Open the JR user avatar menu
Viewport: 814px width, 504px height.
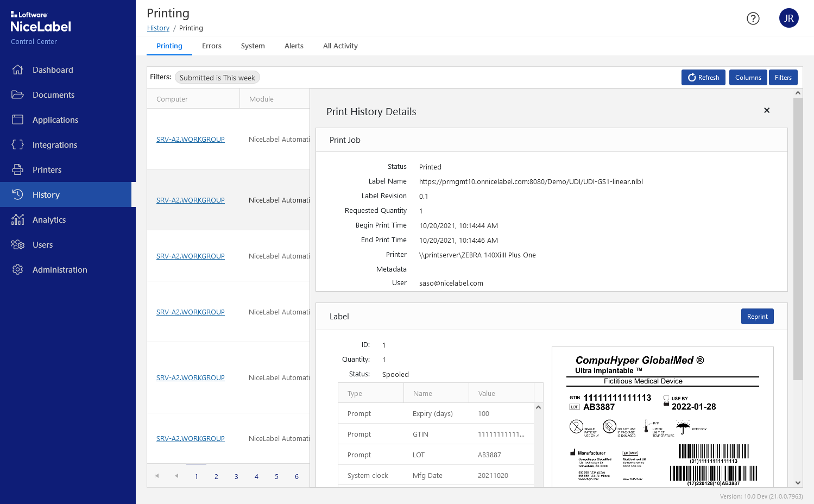[x=789, y=18]
